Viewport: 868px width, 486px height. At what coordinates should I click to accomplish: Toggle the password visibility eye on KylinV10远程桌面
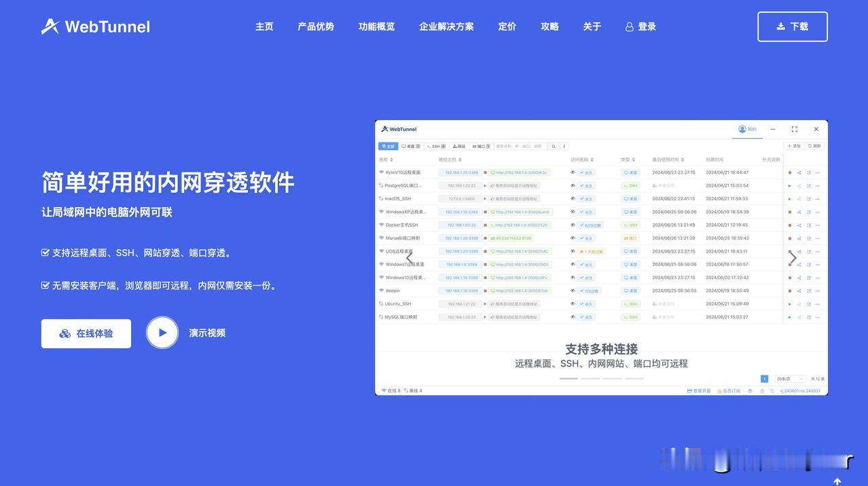(x=573, y=170)
